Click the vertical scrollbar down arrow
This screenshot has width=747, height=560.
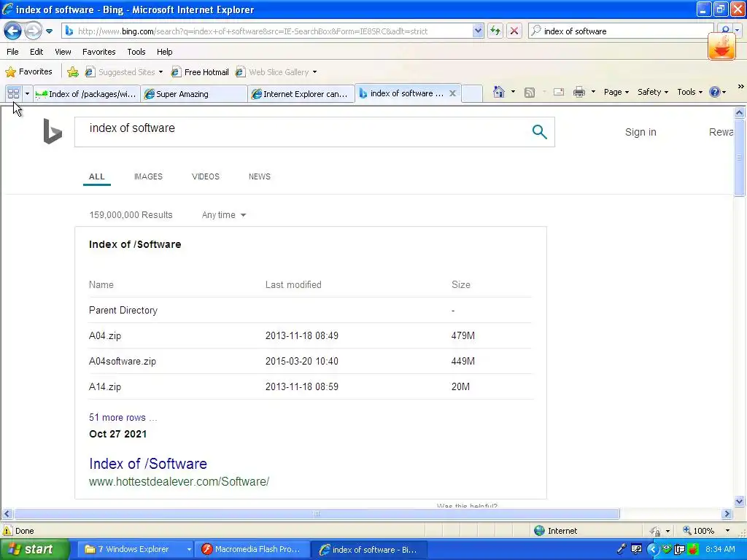point(740,501)
